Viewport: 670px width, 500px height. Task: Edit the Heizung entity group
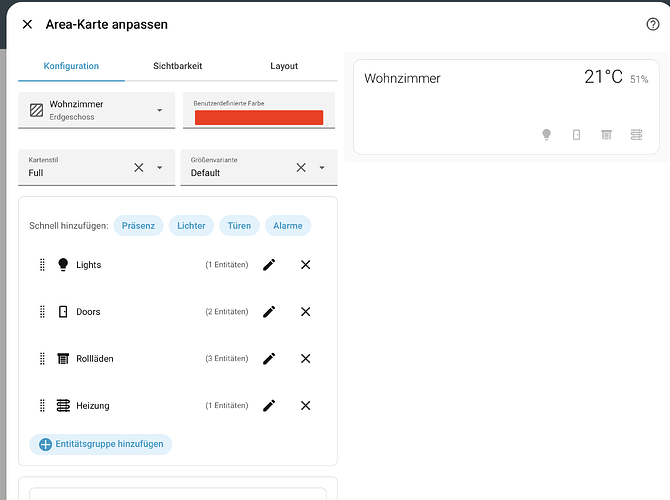pyautogui.click(x=269, y=406)
